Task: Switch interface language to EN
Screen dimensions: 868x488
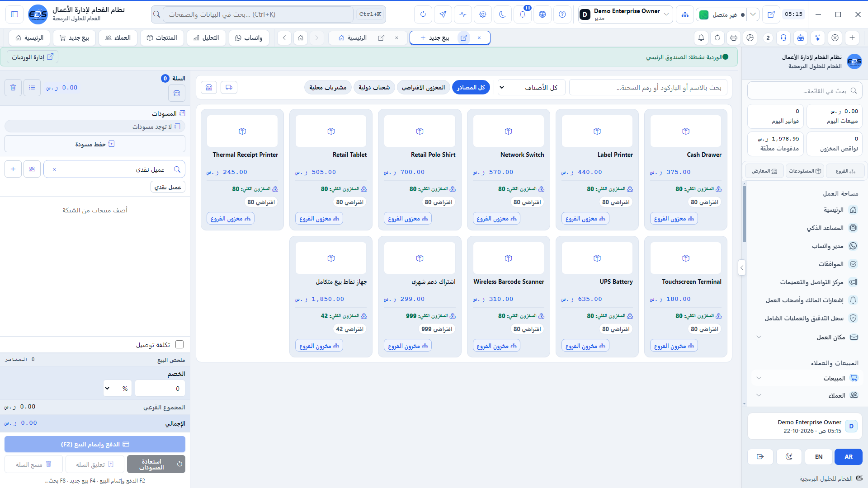Action: [x=819, y=457]
